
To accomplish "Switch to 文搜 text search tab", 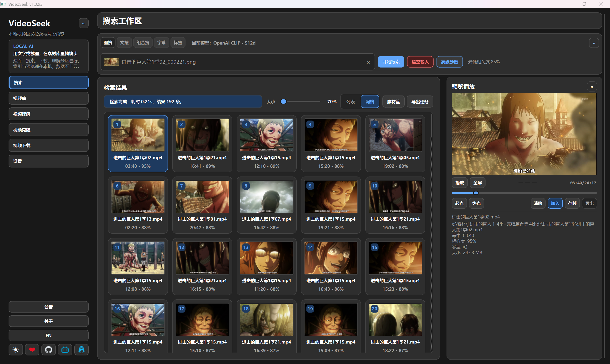I will pyautogui.click(x=124, y=43).
